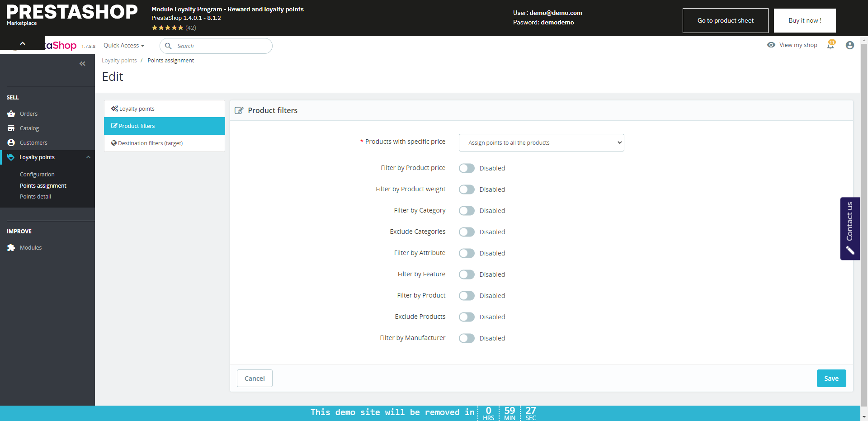The height and width of the screenshot is (421, 868).
Task: Click the Buy it now button
Action: click(805, 20)
